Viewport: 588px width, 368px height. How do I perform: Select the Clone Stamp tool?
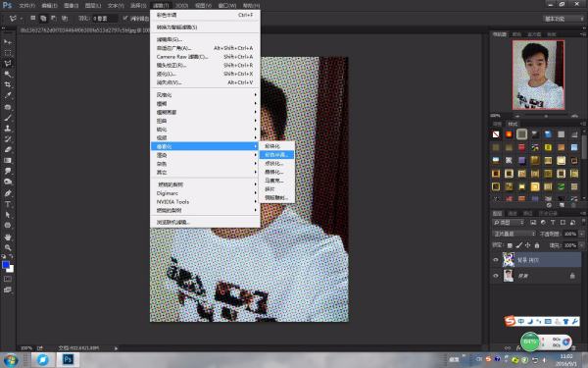coord(8,128)
